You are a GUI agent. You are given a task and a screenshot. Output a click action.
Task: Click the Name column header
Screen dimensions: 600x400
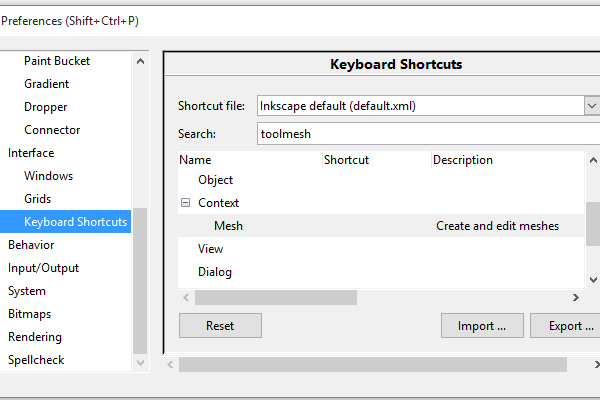point(250,160)
